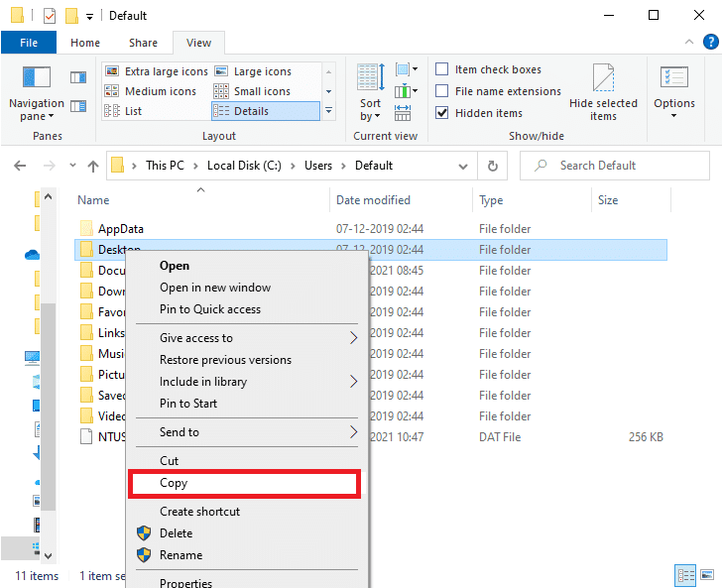
Task: Click the Navigation pane button
Action: (x=37, y=94)
